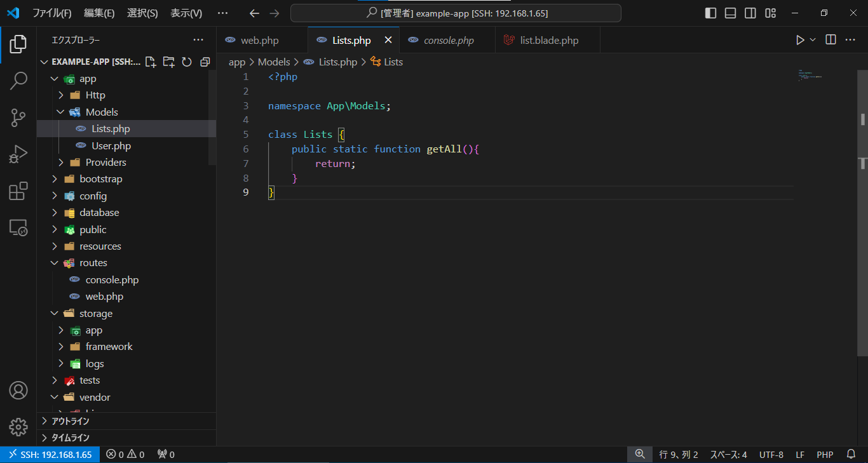Click Models in the breadcrumb path

click(274, 62)
